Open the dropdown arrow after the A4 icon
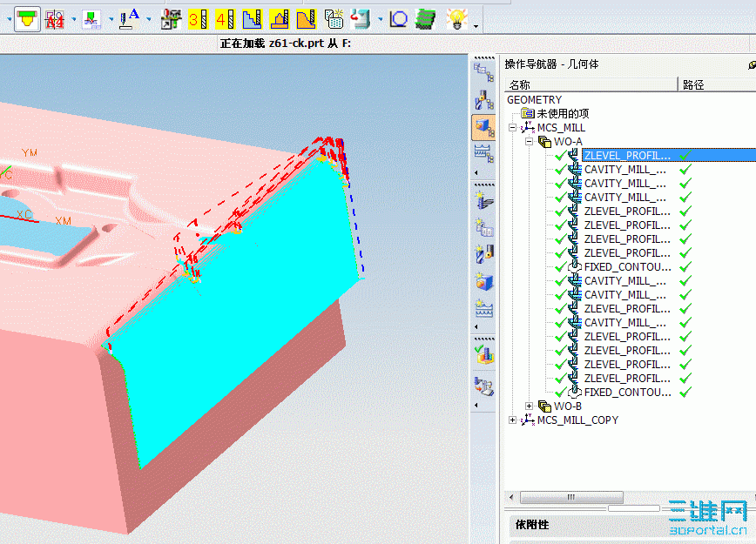Screen dimensions: 756x544 (74, 20)
